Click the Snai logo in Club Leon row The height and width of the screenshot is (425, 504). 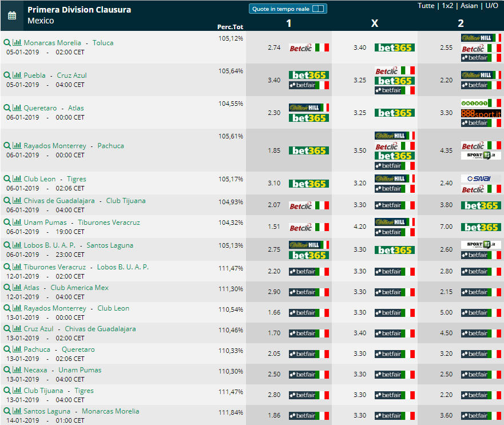[481, 178]
